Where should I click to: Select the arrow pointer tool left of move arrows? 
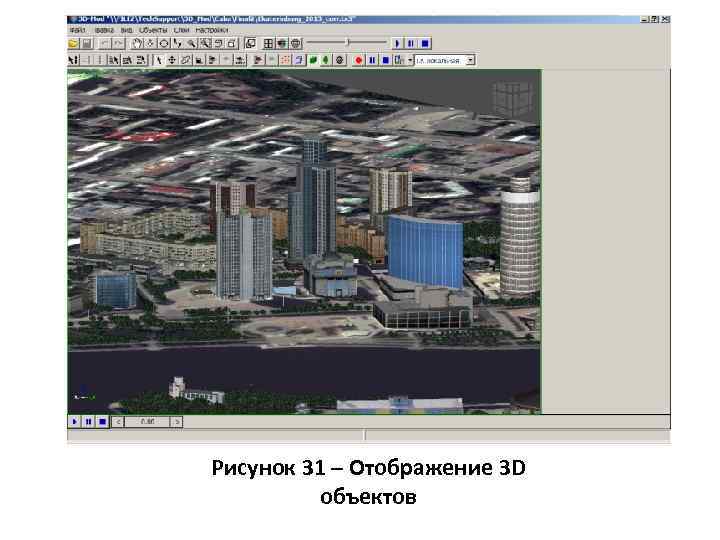[159, 60]
